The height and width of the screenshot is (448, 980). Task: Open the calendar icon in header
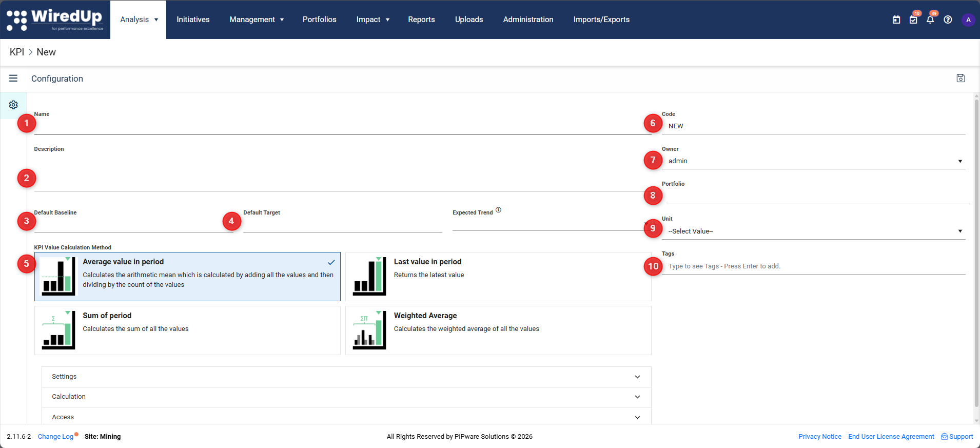(x=896, y=20)
